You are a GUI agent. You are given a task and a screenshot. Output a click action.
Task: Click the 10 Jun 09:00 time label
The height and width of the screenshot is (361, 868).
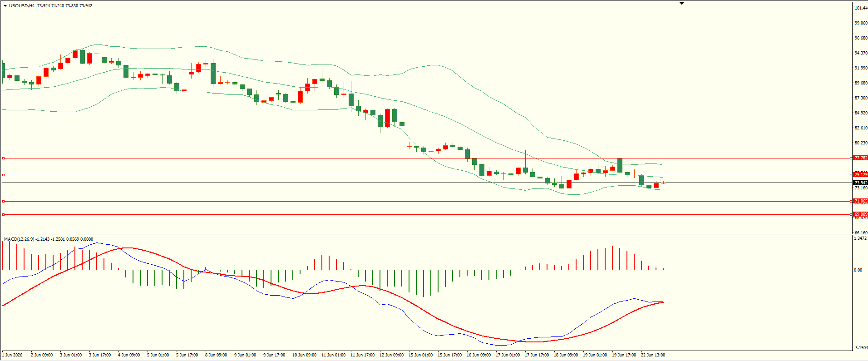pyautogui.click(x=304, y=355)
